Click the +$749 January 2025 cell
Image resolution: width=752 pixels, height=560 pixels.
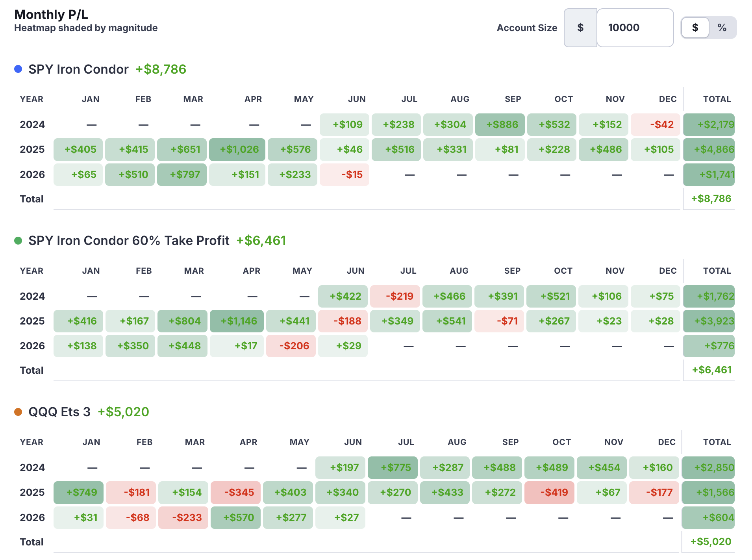pyautogui.click(x=78, y=492)
